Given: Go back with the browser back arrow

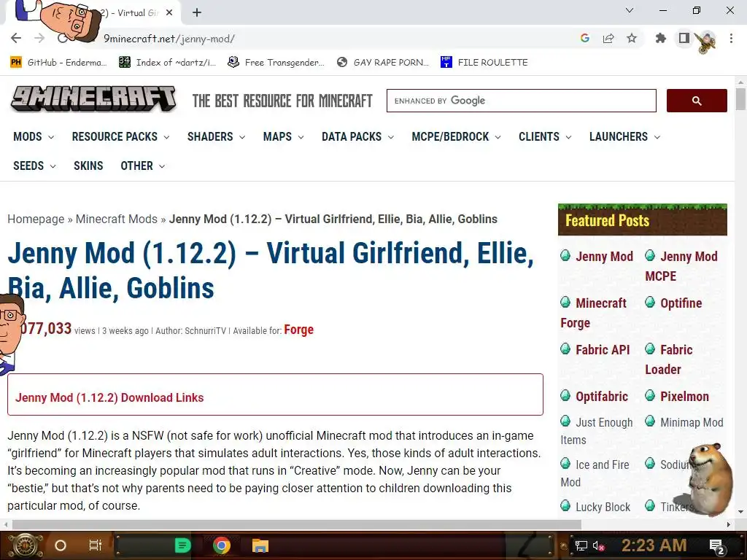Looking at the screenshot, I should coord(16,39).
